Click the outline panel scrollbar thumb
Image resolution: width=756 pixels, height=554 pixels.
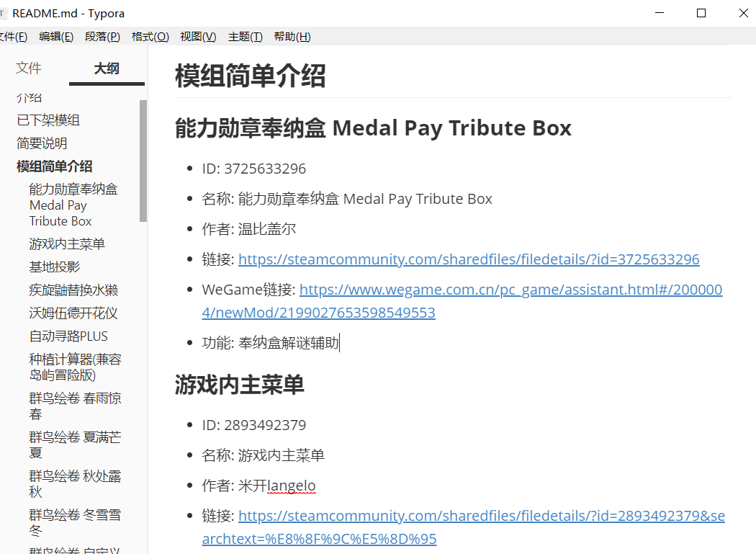[x=143, y=161]
